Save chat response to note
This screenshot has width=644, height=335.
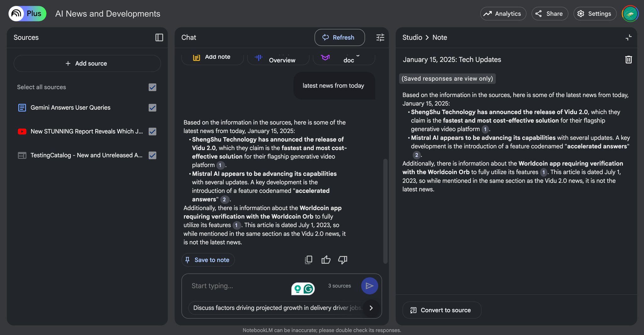click(208, 260)
